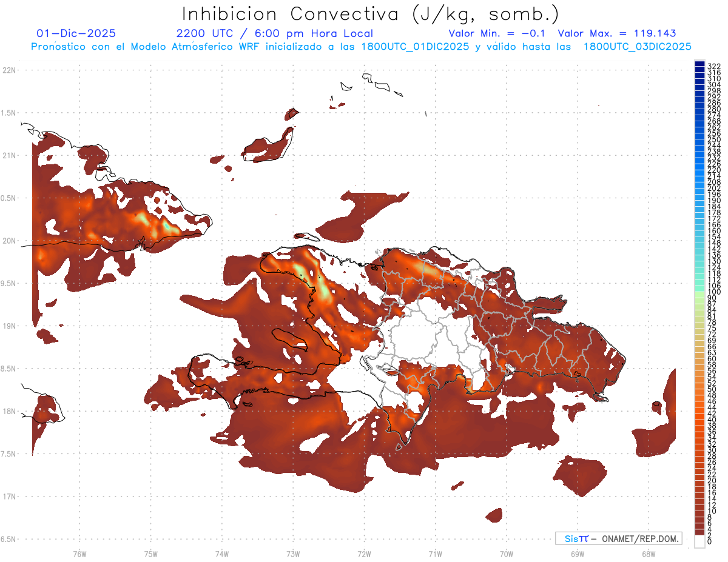Click the "Pronostico con el Modelo Atmosferico WRF" line
Image resolution: width=728 pixels, height=562 pixels.
pos(361,47)
